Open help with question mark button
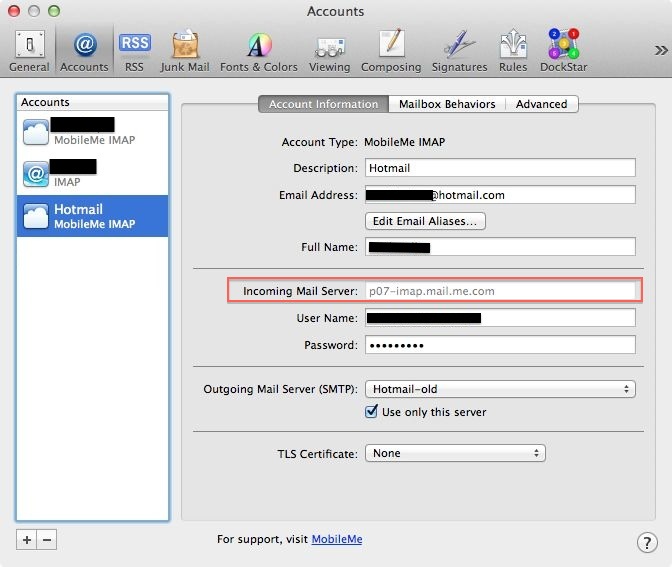Image resolution: width=672 pixels, height=567 pixels. (x=647, y=543)
